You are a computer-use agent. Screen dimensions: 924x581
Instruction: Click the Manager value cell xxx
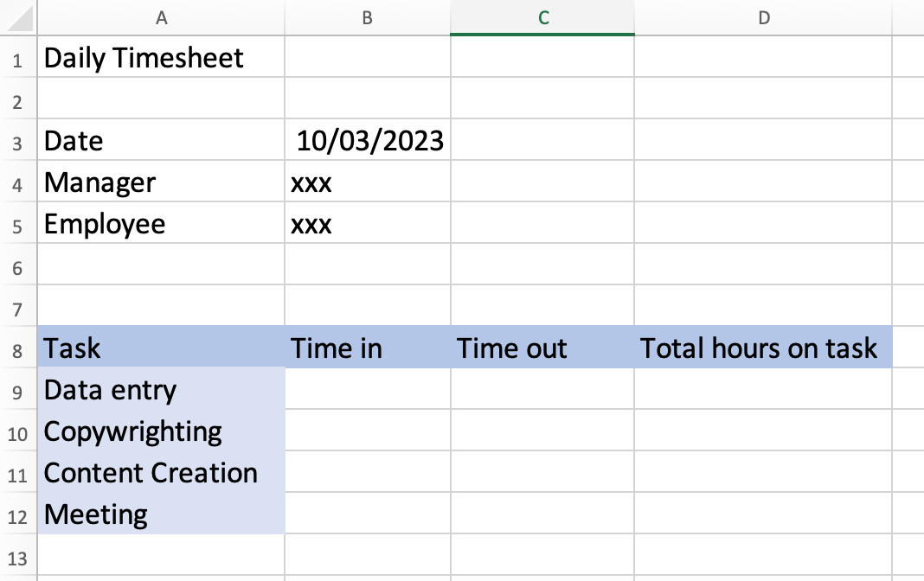367,182
